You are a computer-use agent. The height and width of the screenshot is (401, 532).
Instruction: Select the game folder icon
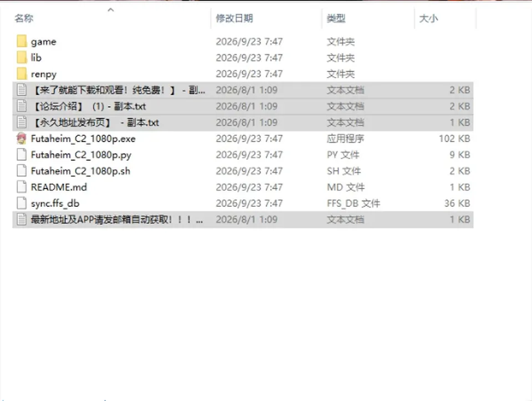pos(22,42)
